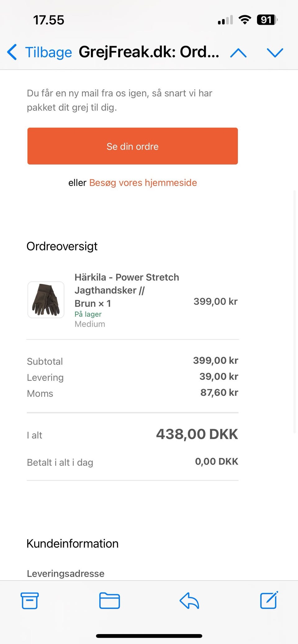Reply using the curved arrow icon

tap(189, 601)
